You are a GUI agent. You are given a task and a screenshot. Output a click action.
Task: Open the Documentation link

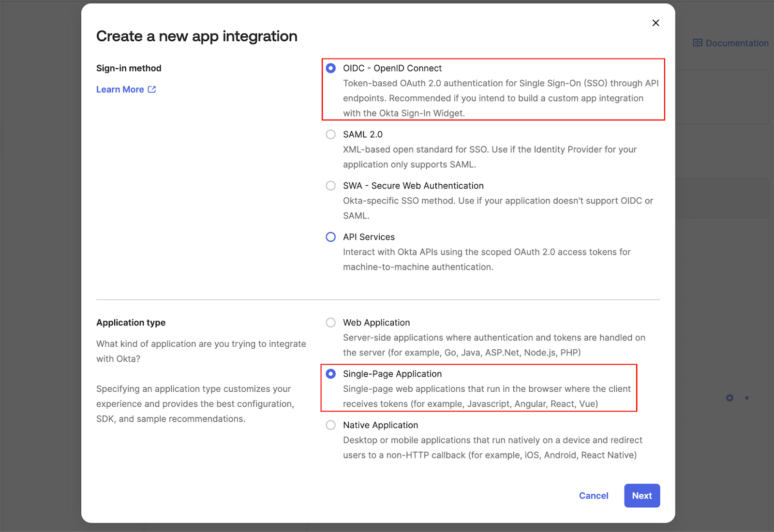(737, 43)
